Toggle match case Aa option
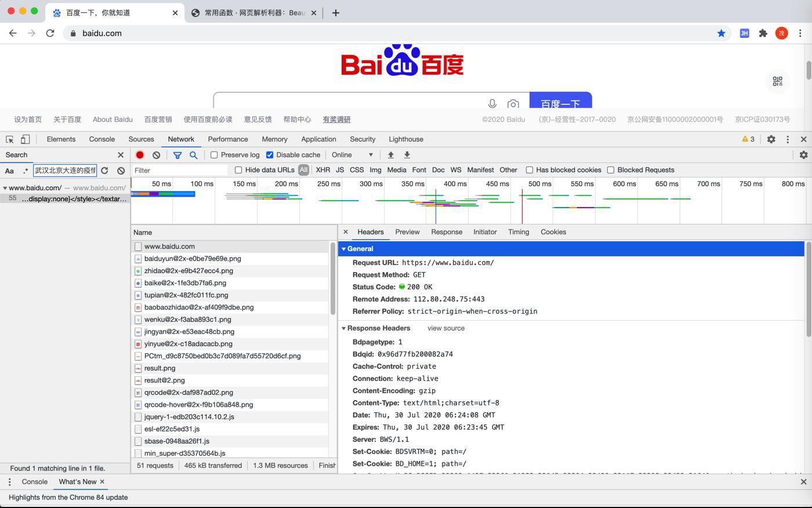 coord(9,170)
